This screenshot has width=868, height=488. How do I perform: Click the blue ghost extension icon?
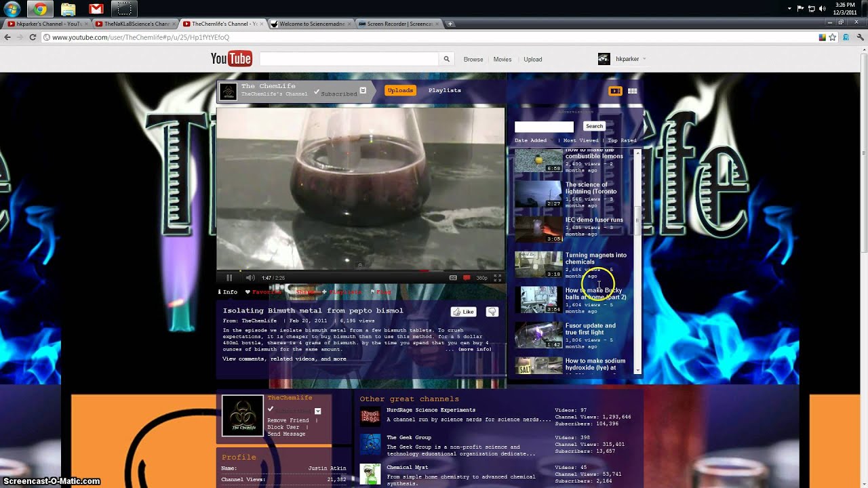[845, 37]
